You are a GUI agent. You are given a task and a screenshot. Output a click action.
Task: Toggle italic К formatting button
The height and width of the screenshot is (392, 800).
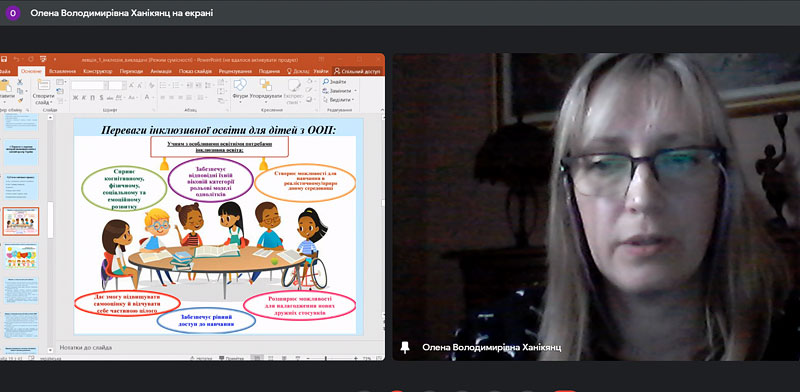[x=83, y=97]
